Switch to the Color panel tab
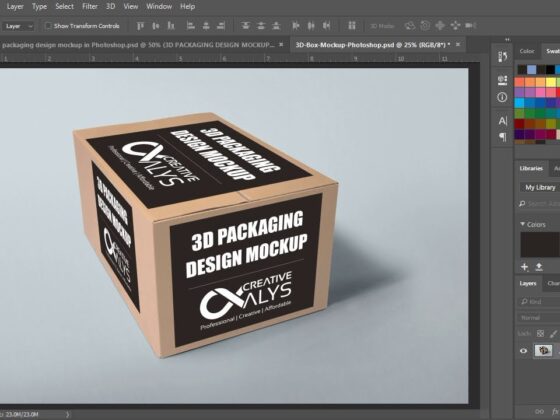This screenshot has width=560, height=420. click(527, 51)
